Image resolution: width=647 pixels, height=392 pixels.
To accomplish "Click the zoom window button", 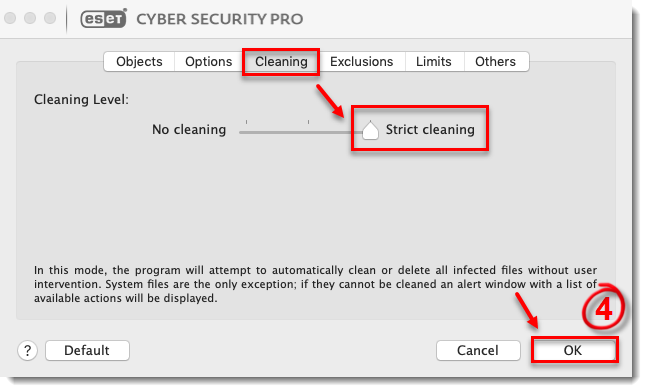I will click(x=50, y=18).
